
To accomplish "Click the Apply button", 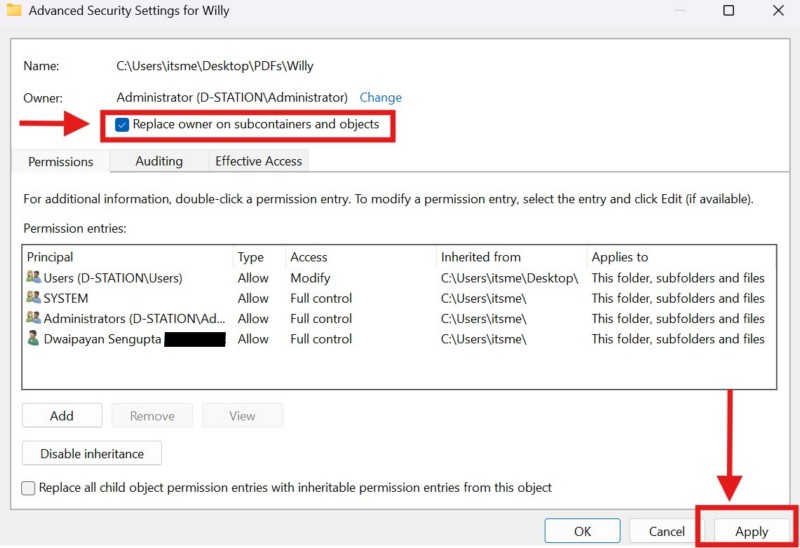I will tap(751, 531).
